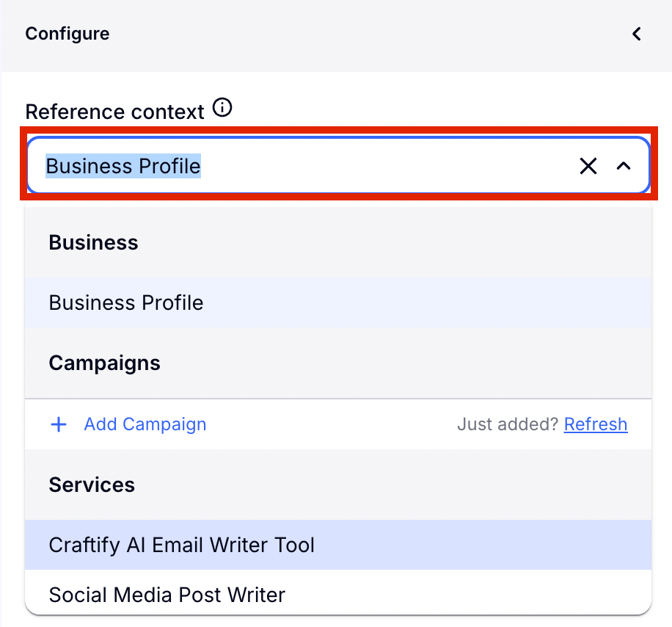
Task: Collapse the Configure panel with the chevron
Action: pos(637,34)
